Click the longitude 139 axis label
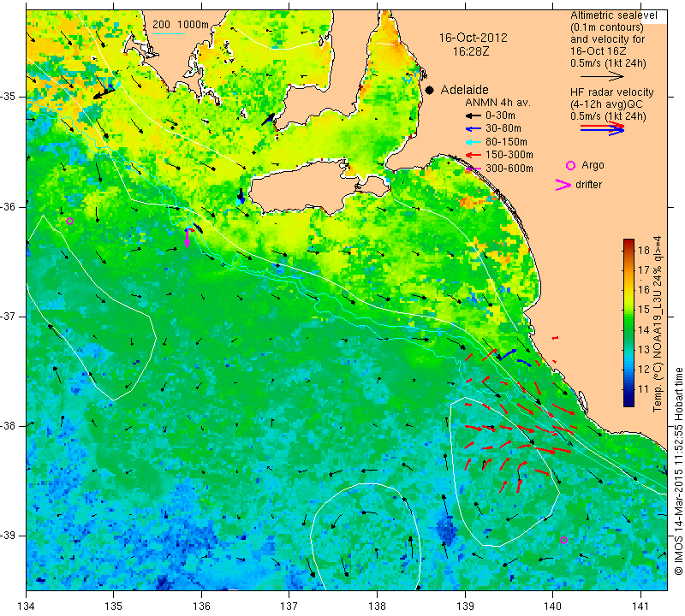The image size is (685, 616). tap(465, 606)
